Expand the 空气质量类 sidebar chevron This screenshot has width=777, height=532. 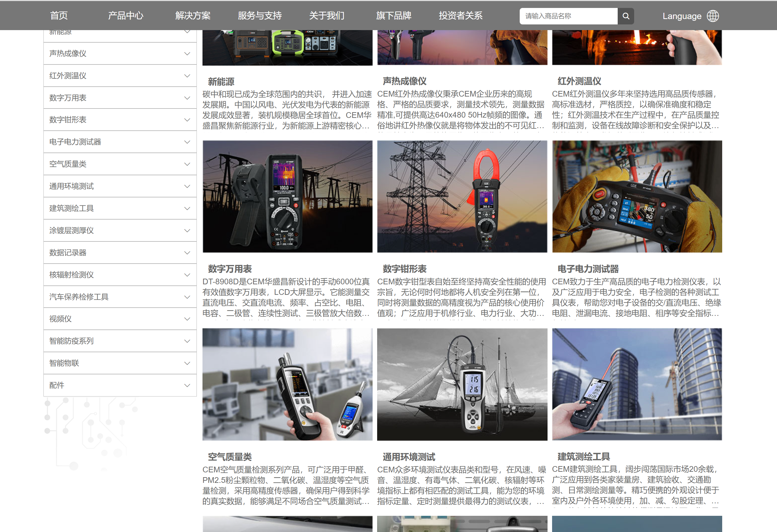click(x=187, y=164)
